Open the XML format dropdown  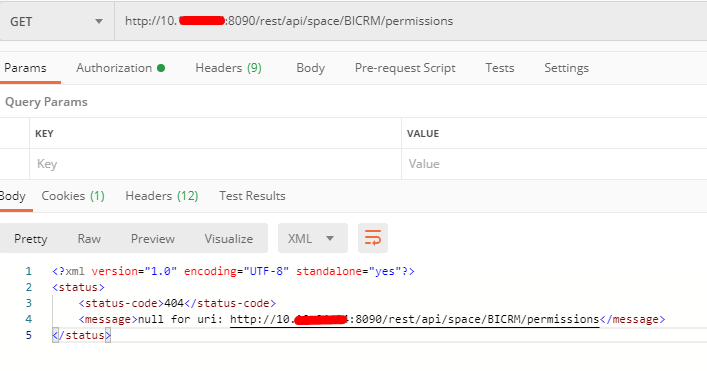point(313,238)
